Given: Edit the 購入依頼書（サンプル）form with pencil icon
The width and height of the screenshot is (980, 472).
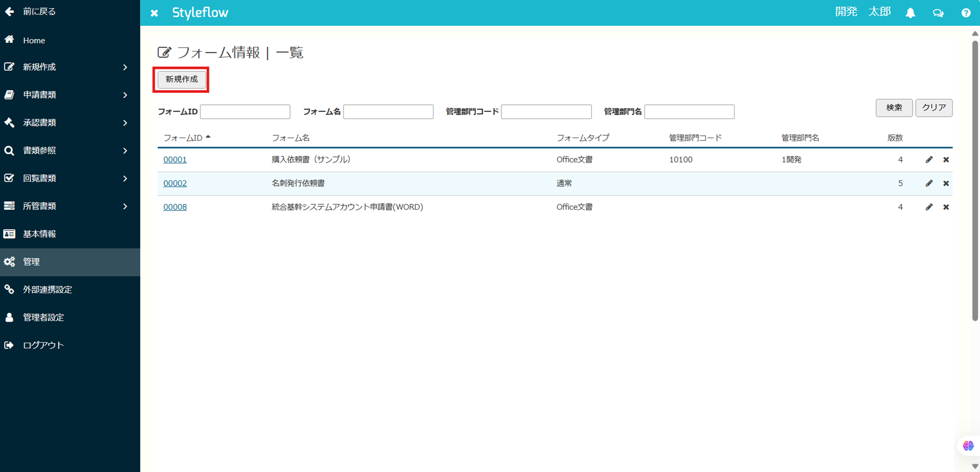Looking at the screenshot, I should tap(929, 159).
